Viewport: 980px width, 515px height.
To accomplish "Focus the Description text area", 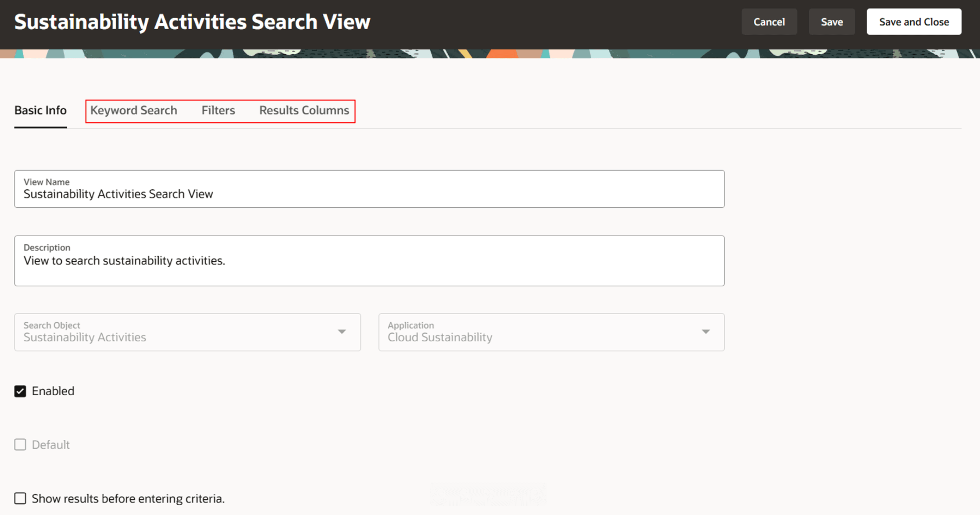I will (369, 266).
